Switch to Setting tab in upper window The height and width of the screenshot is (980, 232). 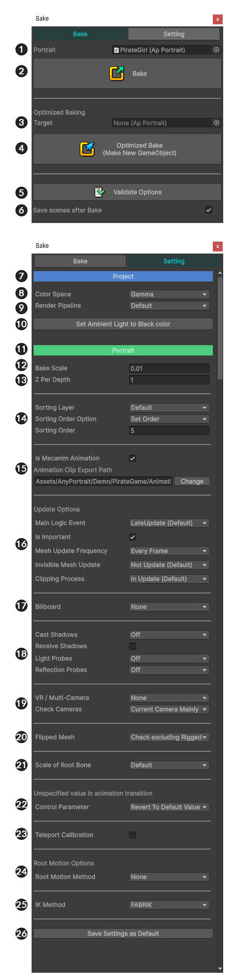pyautogui.click(x=174, y=34)
